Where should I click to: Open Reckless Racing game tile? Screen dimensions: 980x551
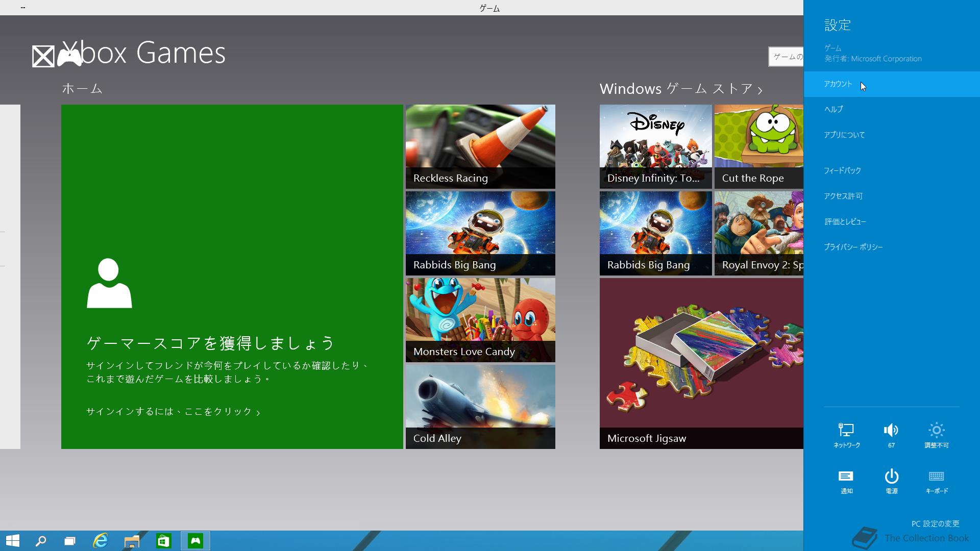coord(480,146)
